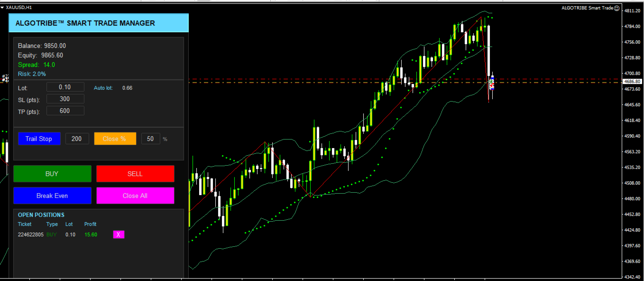Click ticket number 224622805
644x281 pixels.
31,234
